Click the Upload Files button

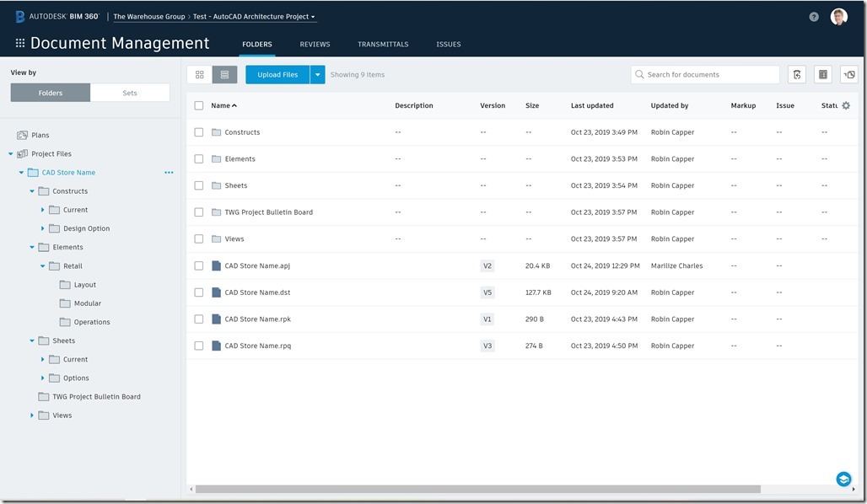click(277, 75)
